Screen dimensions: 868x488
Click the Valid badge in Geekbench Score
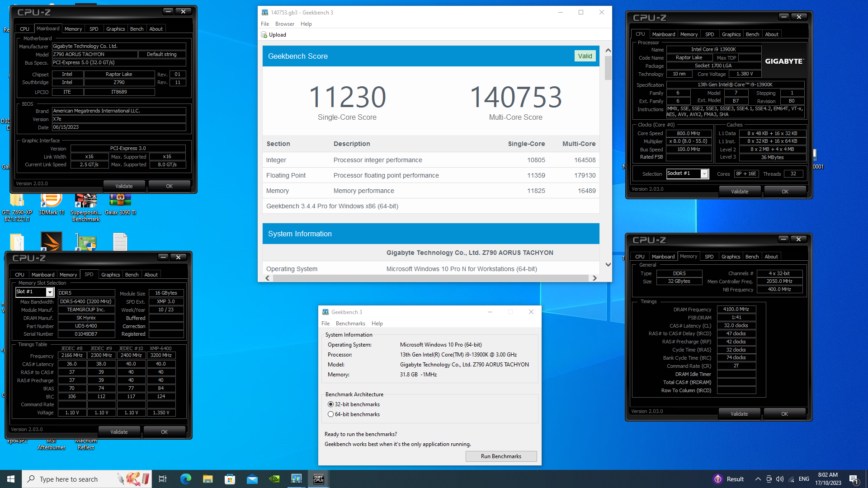click(585, 56)
